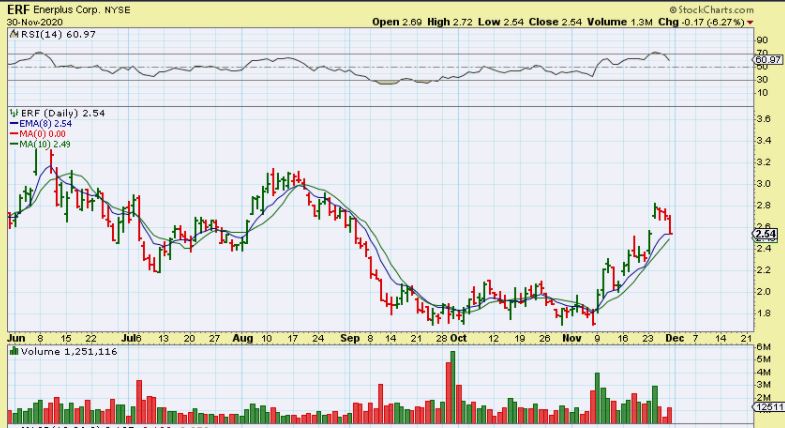
Task: Click the Close 2.54 value in header
Action: [556, 22]
